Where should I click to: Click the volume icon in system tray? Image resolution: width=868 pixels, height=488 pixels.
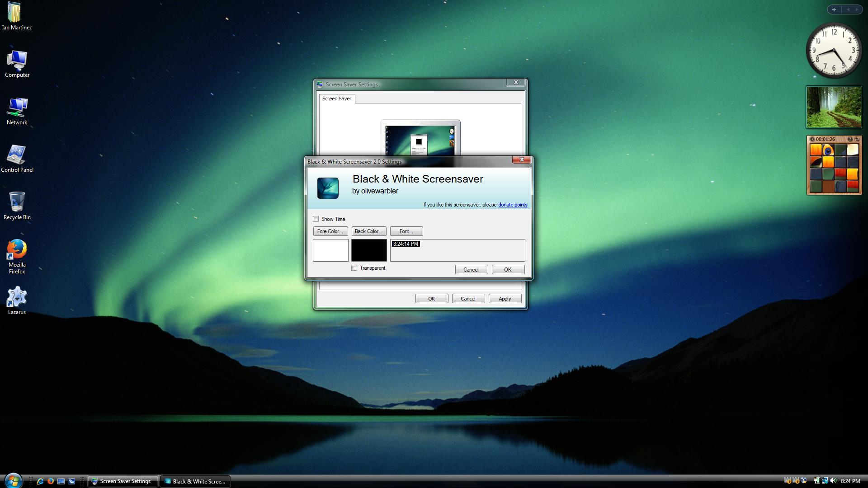coord(833,481)
